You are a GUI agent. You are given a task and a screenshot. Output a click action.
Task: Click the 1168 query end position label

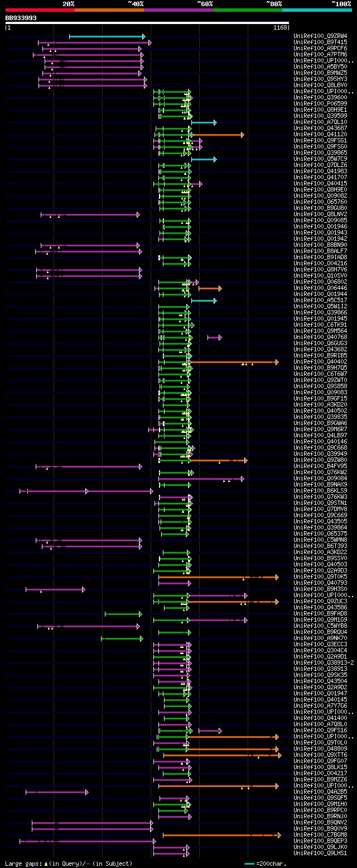pyautogui.click(x=280, y=27)
